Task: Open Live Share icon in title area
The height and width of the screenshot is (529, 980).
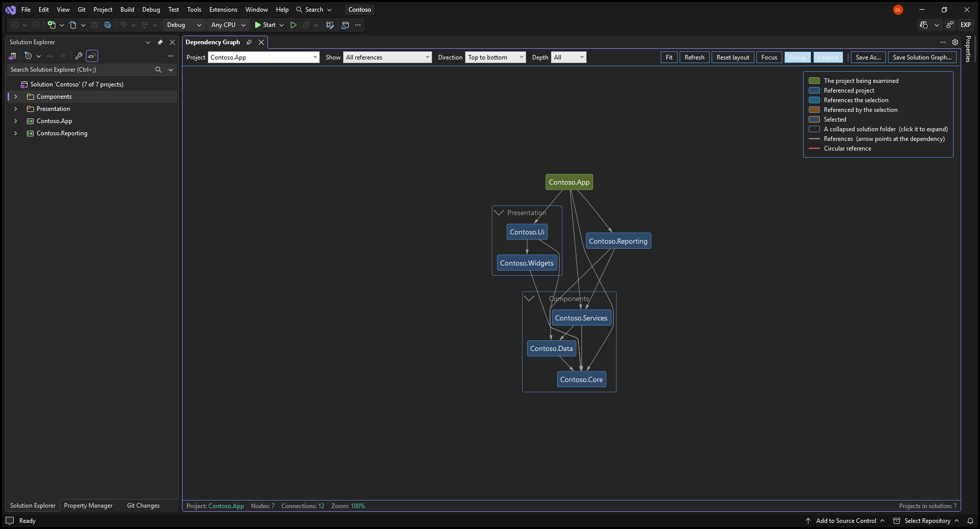Action: (950, 25)
